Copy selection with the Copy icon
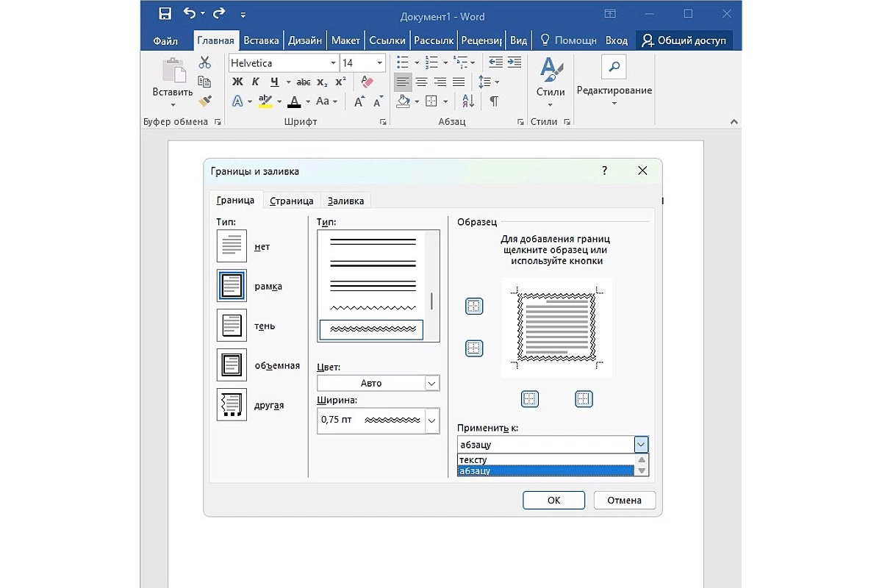 pos(205,82)
